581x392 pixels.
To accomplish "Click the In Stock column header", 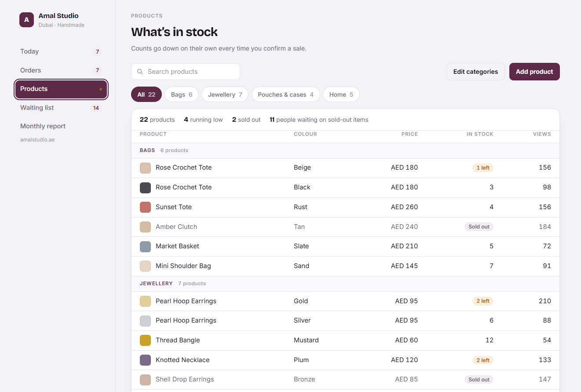I will pos(480,134).
